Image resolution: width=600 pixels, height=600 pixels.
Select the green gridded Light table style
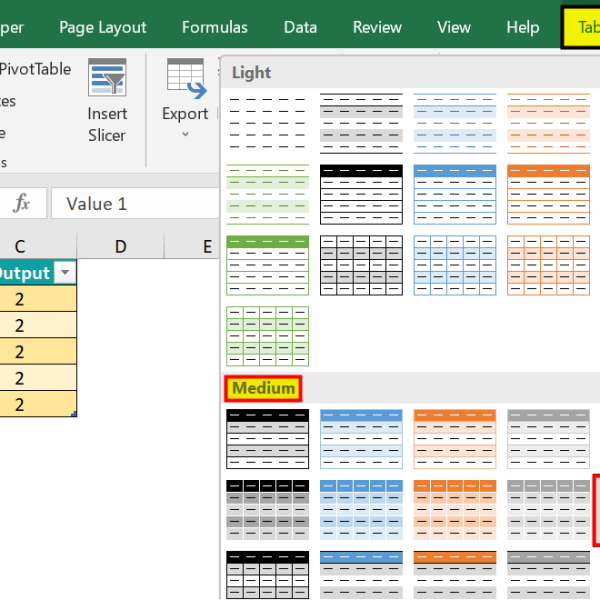[267, 336]
